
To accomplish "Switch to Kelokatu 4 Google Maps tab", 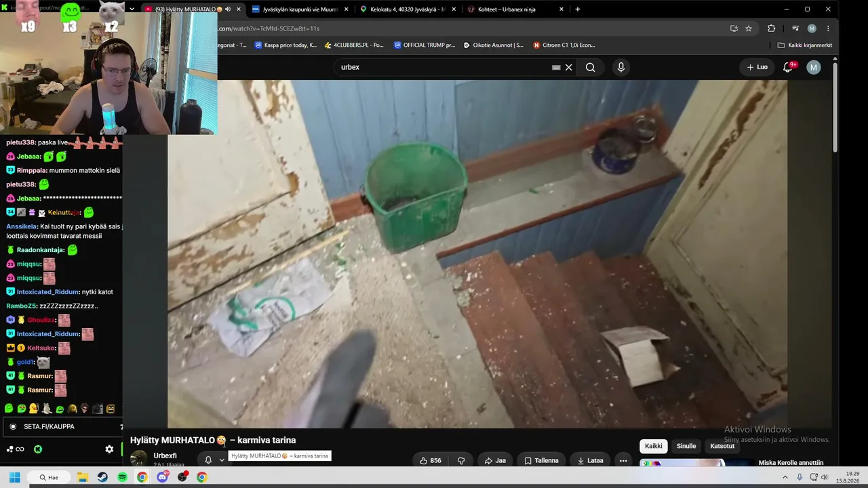I will coord(408,9).
